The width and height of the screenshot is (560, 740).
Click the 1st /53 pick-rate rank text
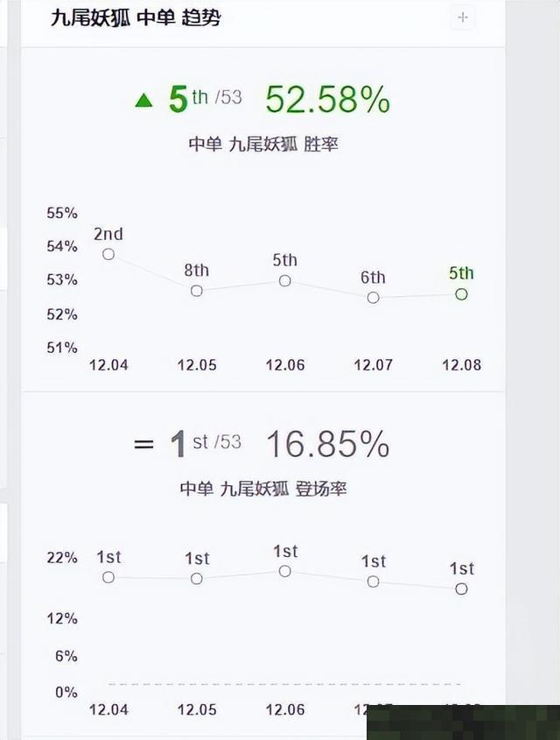point(206,443)
